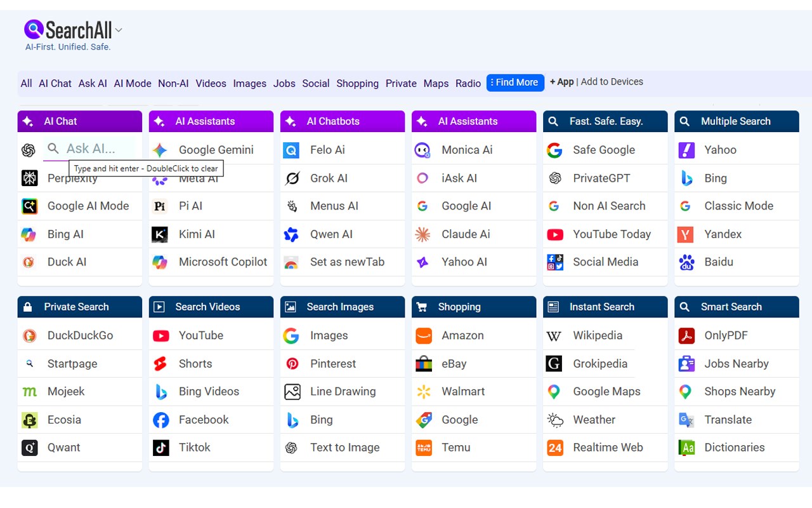
Task: Open the Find More menu button
Action: pyautogui.click(x=515, y=83)
